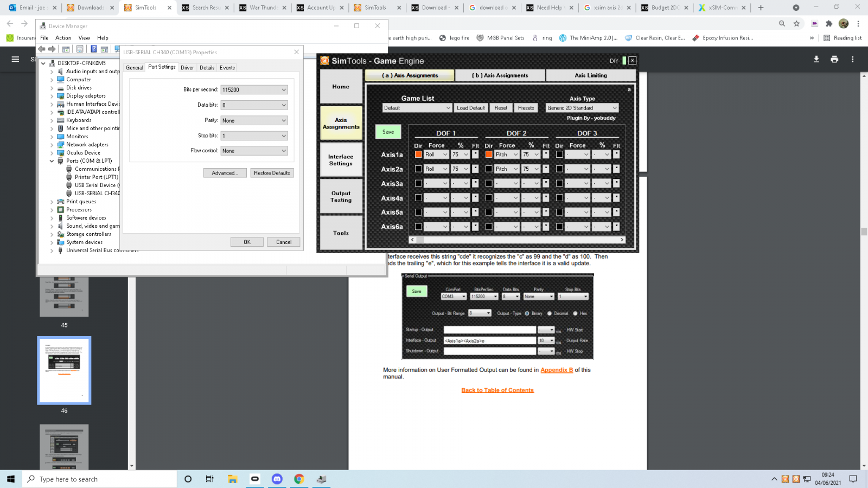Open Game List Default dropdown
868x488 pixels.
(x=417, y=108)
